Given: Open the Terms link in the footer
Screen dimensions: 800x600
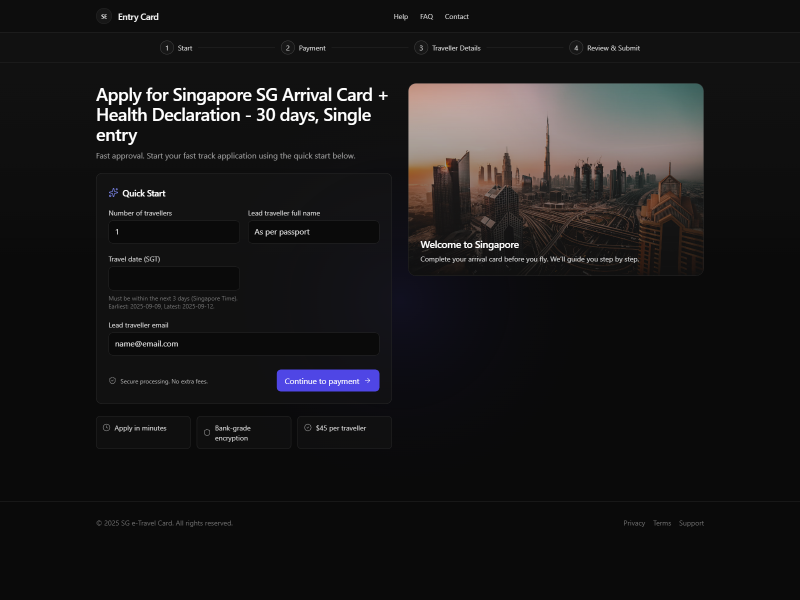Looking at the screenshot, I should 662,522.
